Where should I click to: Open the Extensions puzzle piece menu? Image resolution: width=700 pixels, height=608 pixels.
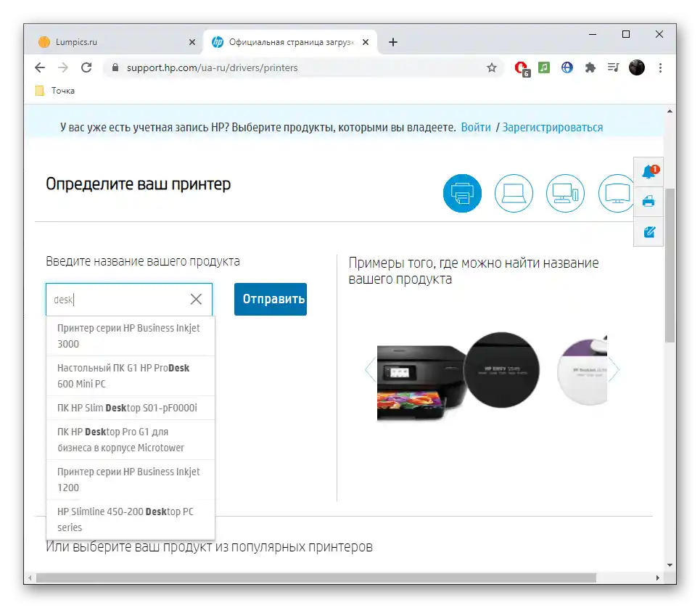[x=590, y=68]
